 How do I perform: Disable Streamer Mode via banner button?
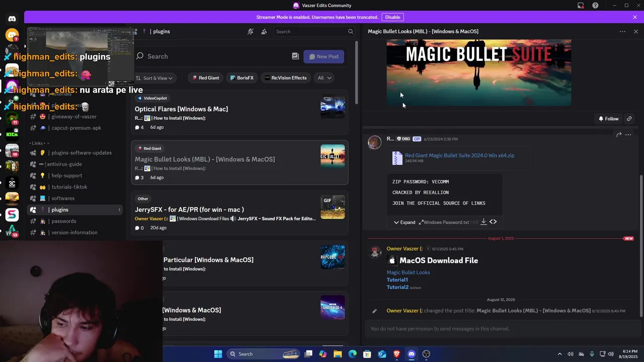pyautogui.click(x=392, y=17)
